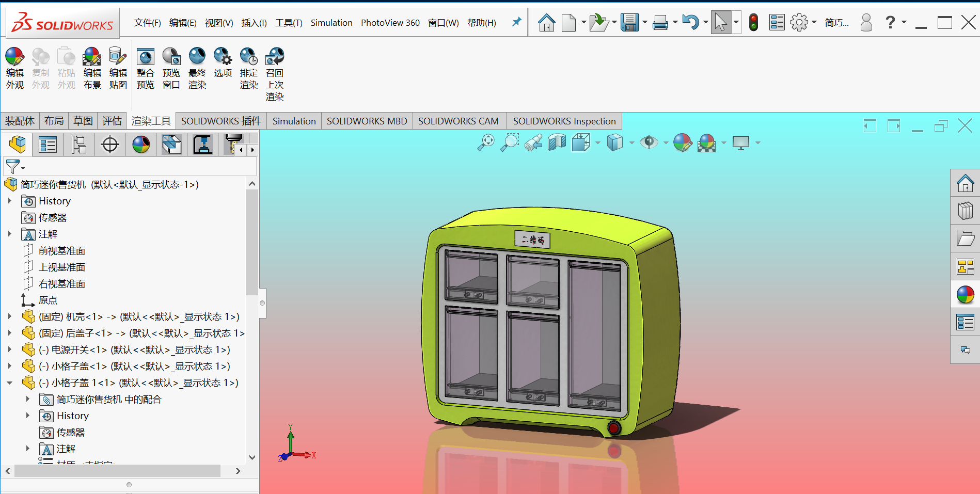The width and height of the screenshot is (980, 494).
Task: Open the DisplayManager appearance ball tab
Action: click(141, 145)
